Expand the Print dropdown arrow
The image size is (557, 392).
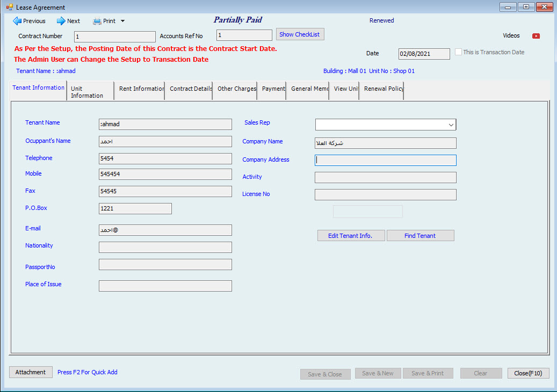[122, 21]
